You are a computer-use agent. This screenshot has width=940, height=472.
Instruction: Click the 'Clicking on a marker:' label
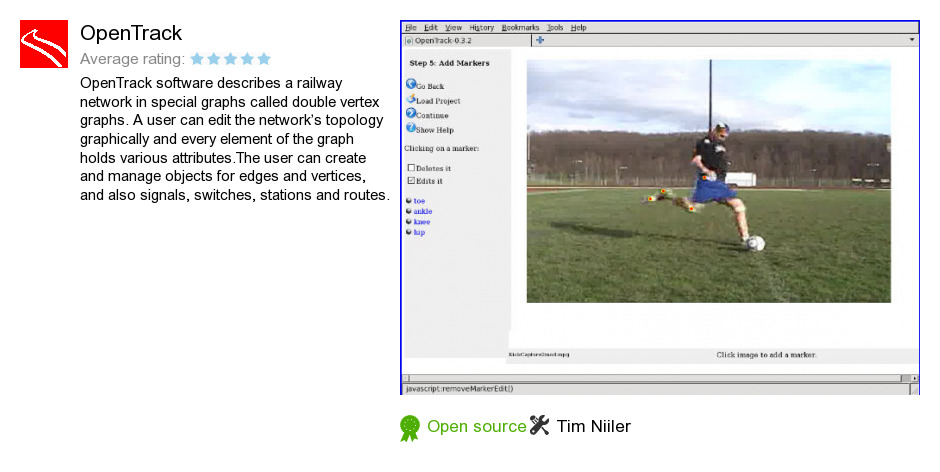point(441,148)
